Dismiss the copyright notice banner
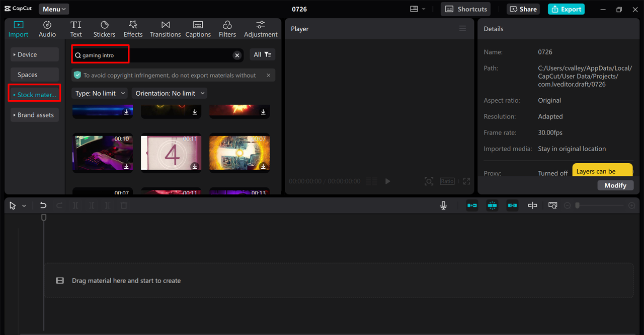The width and height of the screenshot is (644, 335). 269,75
